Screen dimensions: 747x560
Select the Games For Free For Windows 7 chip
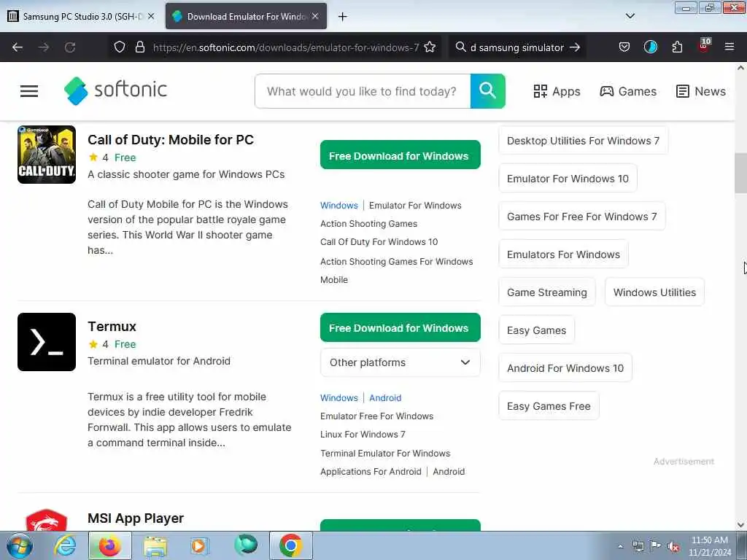click(581, 217)
